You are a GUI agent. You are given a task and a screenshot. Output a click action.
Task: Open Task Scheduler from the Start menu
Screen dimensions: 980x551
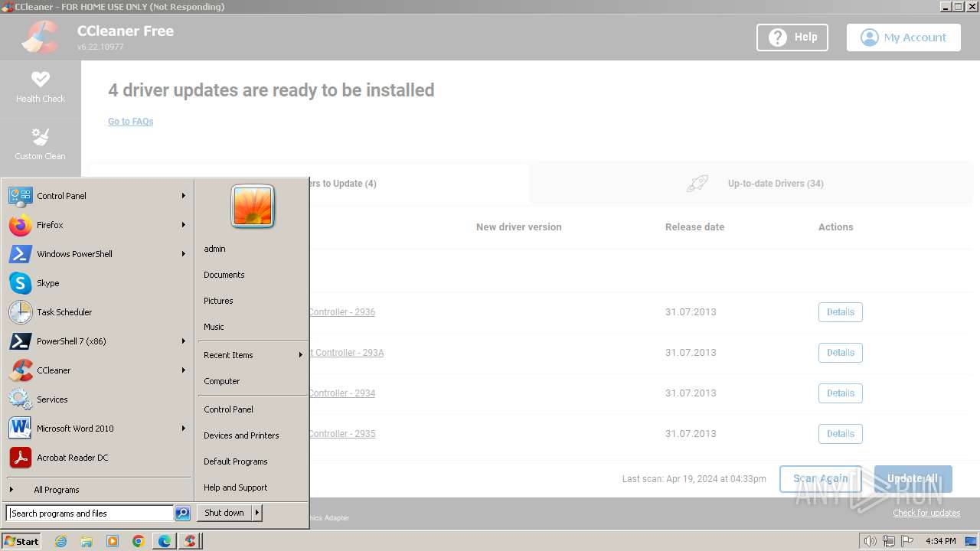tap(98, 312)
